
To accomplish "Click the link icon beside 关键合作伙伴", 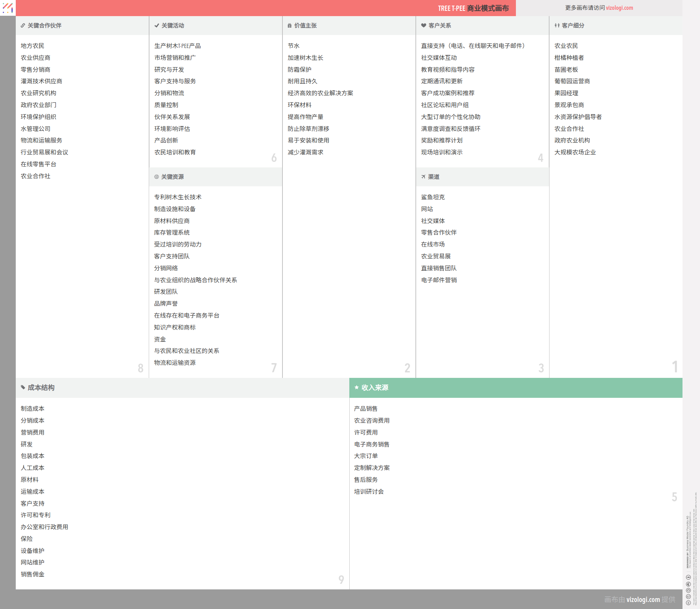I will (x=23, y=26).
